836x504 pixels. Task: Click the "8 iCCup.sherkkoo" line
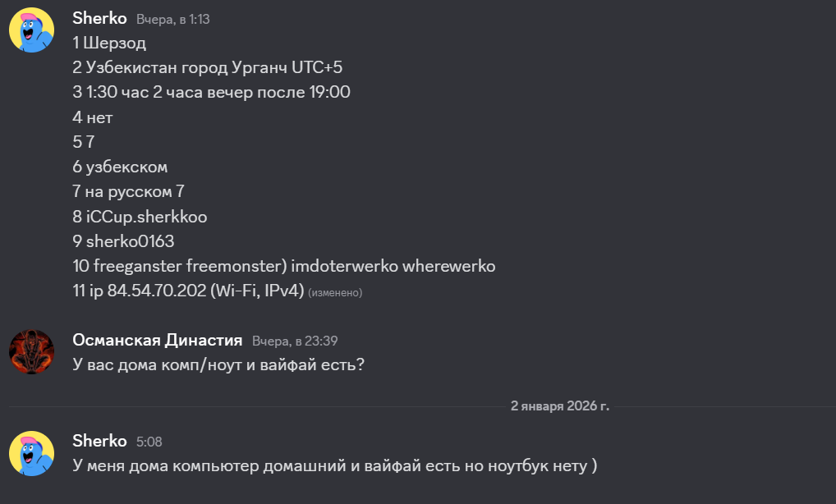(x=140, y=217)
